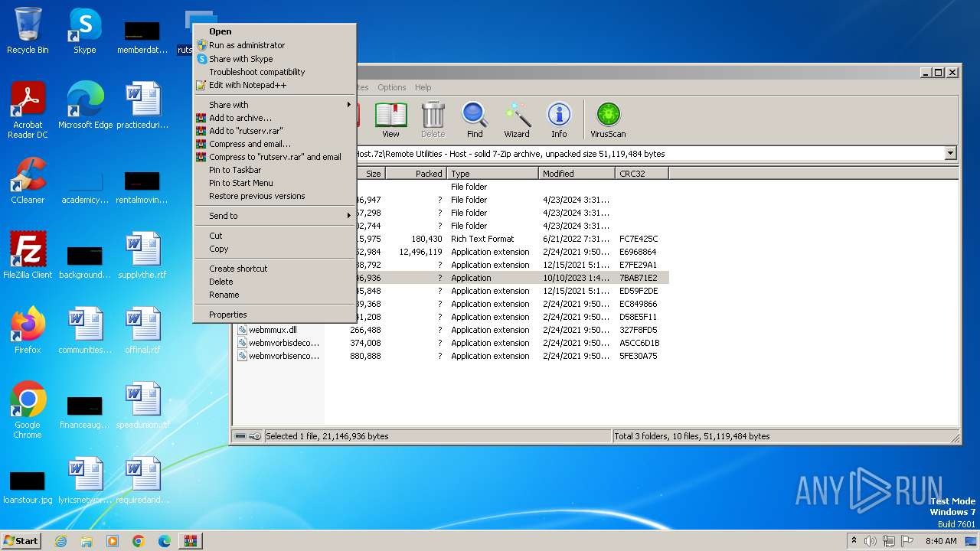The width and height of the screenshot is (980, 551).
Task: Open offinal.rtf document icon
Action: tap(142, 331)
